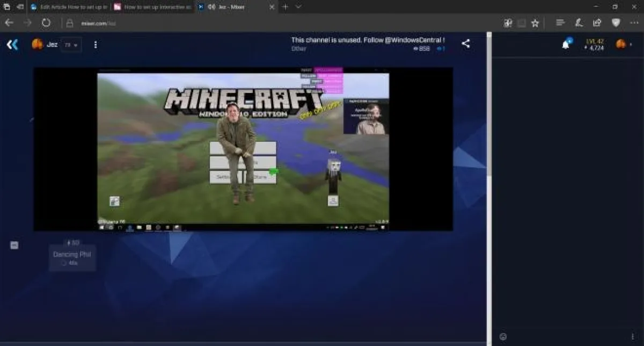Open the channel more options menu

pyautogui.click(x=96, y=45)
